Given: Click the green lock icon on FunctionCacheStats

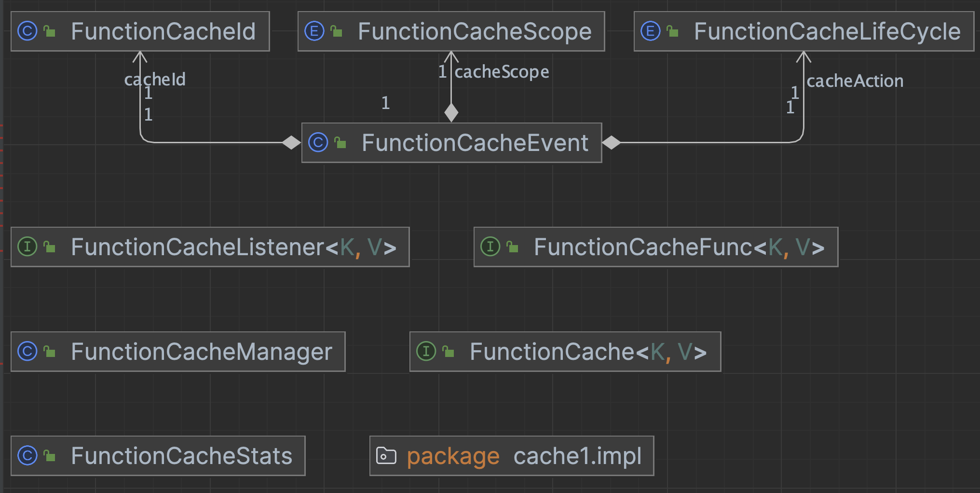Looking at the screenshot, I should tap(50, 455).
